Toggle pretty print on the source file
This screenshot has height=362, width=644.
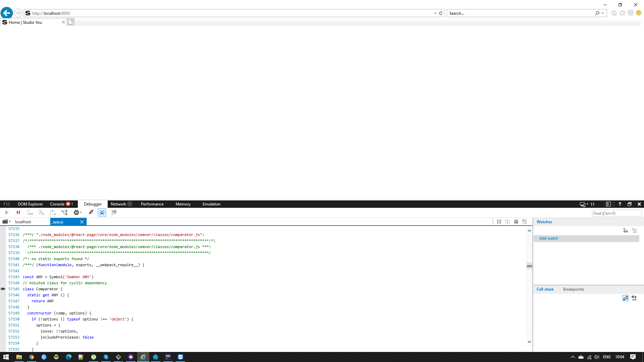tap(499, 222)
